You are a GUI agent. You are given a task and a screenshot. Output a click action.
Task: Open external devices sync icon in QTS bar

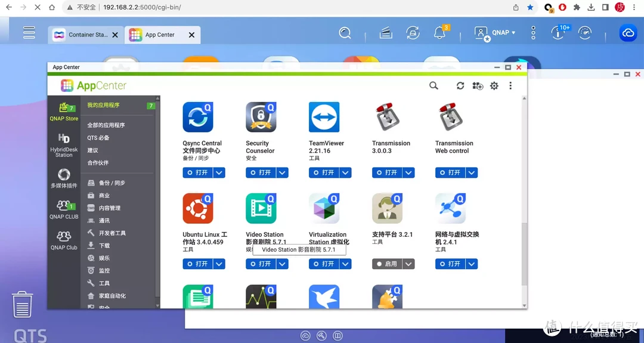[413, 33]
